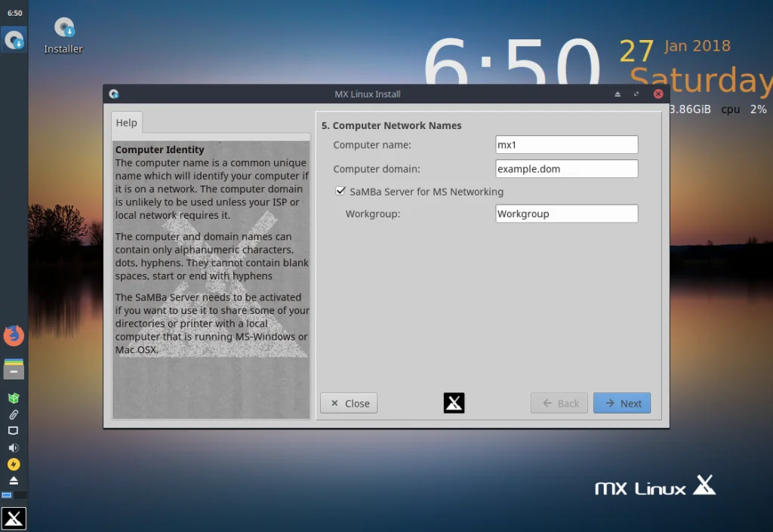The width and height of the screenshot is (773, 532).
Task: Click the display tray icon
Action: tap(14, 431)
